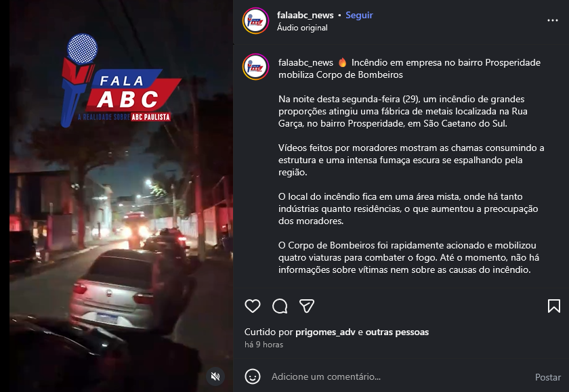Open the emoji picker smiley icon
The height and width of the screenshot is (392, 569).
[253, 376]
